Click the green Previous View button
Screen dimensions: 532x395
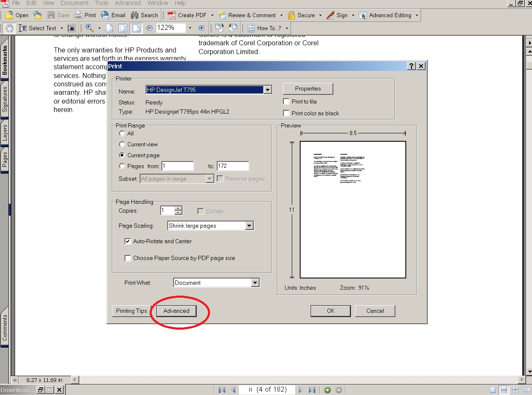(327, 390)
